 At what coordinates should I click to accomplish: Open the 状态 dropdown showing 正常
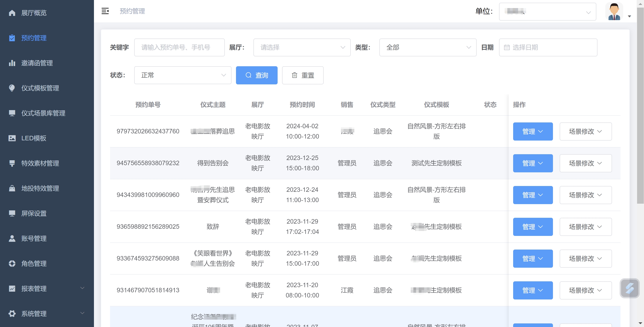183,75
